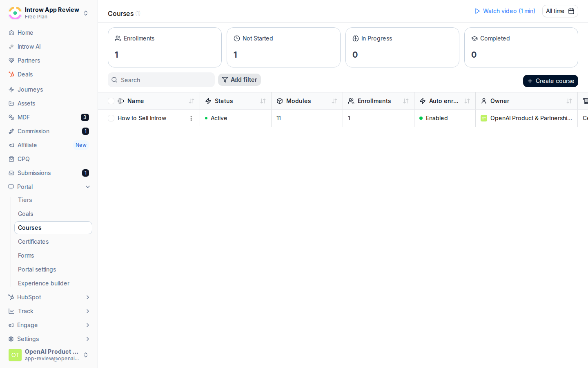Image resolution: width=588 pixels, height=368 pixels.
Task: Collapse the Portal section chevron
Action: pos(88,187)
